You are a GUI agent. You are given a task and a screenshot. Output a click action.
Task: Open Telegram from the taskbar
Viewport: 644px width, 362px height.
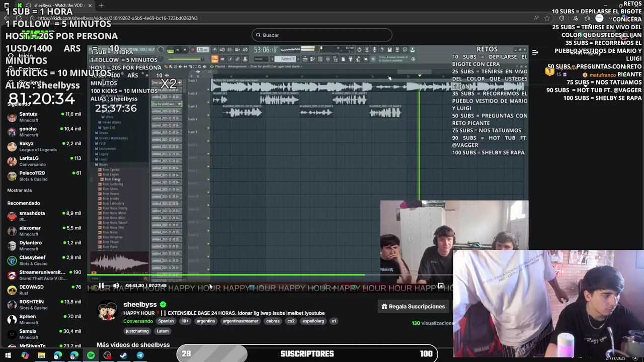click(140, 355)
